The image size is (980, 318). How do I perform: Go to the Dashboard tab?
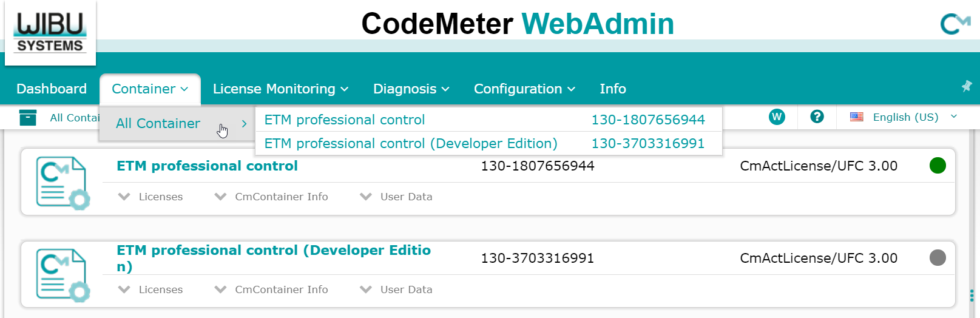pyautogui.click(x=52, y=89)
